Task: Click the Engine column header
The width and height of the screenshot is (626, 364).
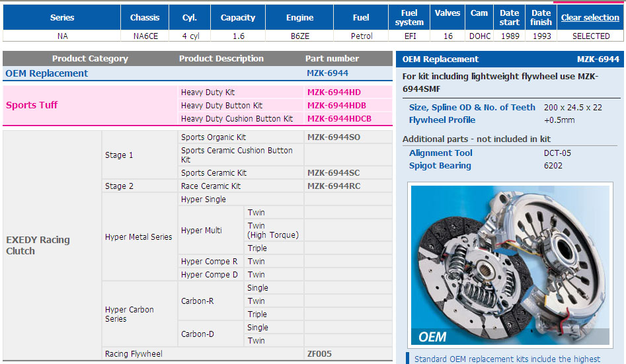Action: click(x=299, y=18)
